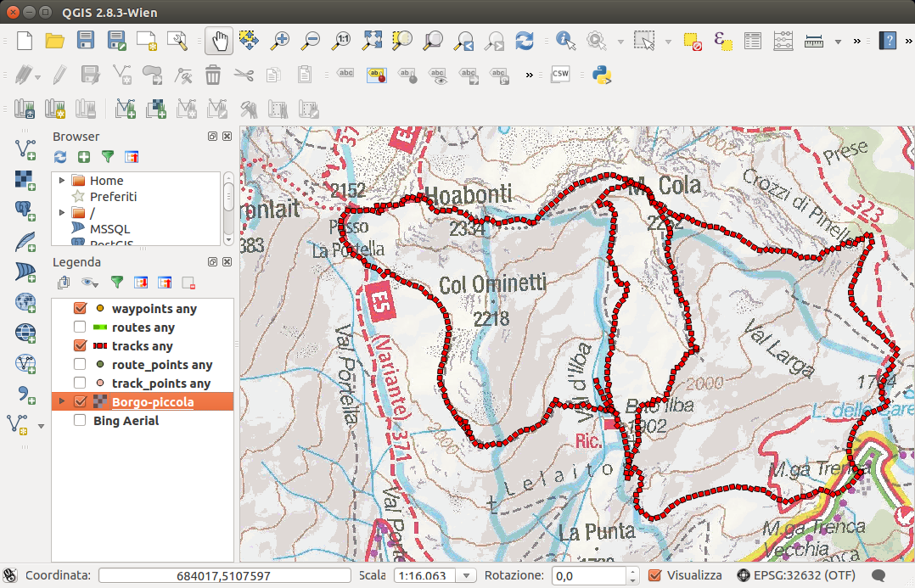Select the Pan Map hand tool
The width and height of the screenshot is (915, 588).
pos(219,41)
